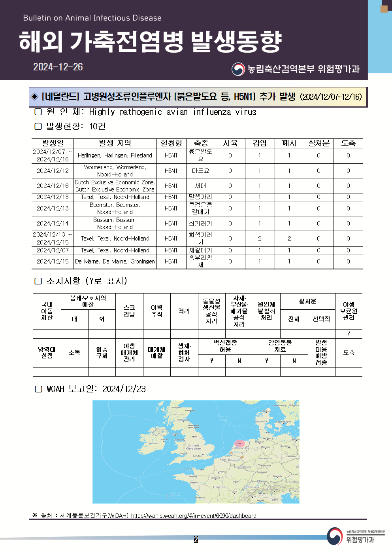Click the square bullet before 발생현황
This screenshot has height=555, width=392.
(x=38, y=126)
